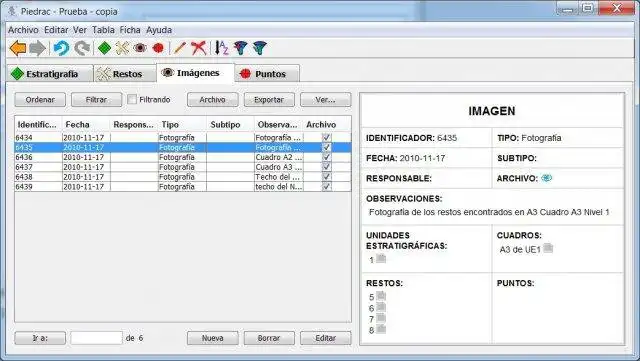
Task: Select the Tipo column header
Action: pos(182,125)
